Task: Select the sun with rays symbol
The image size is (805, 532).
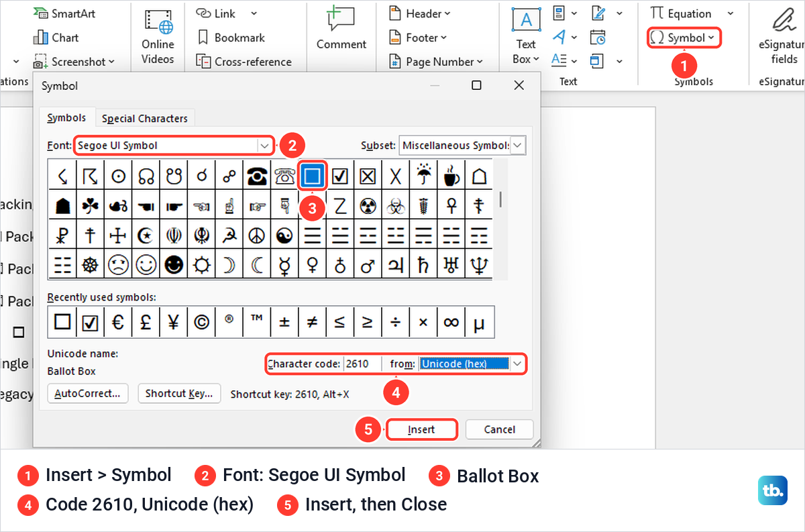Action: click(x=201, y=264)
